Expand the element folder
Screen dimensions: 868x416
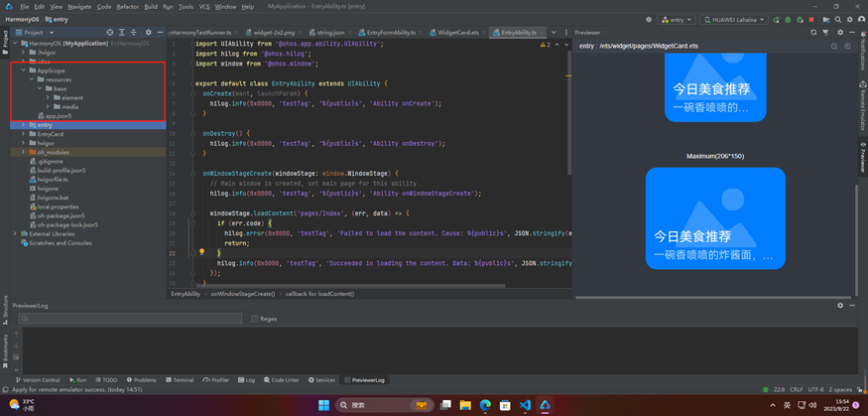click(x=49, y=97)
